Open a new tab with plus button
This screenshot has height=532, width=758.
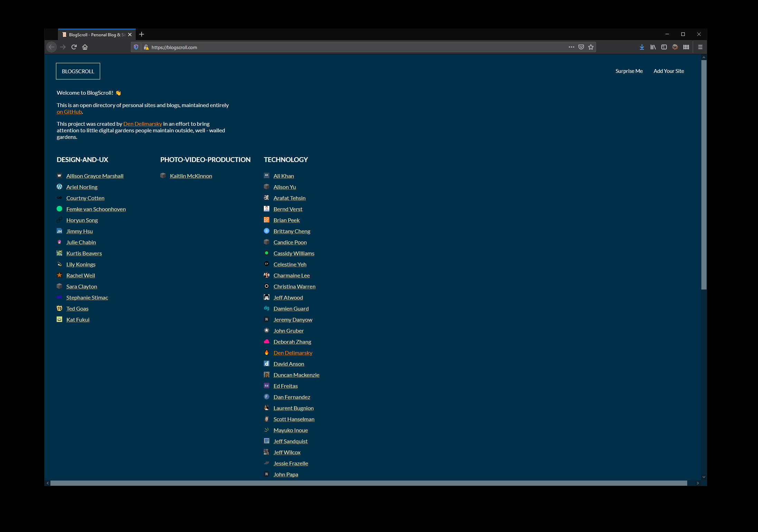142,34
